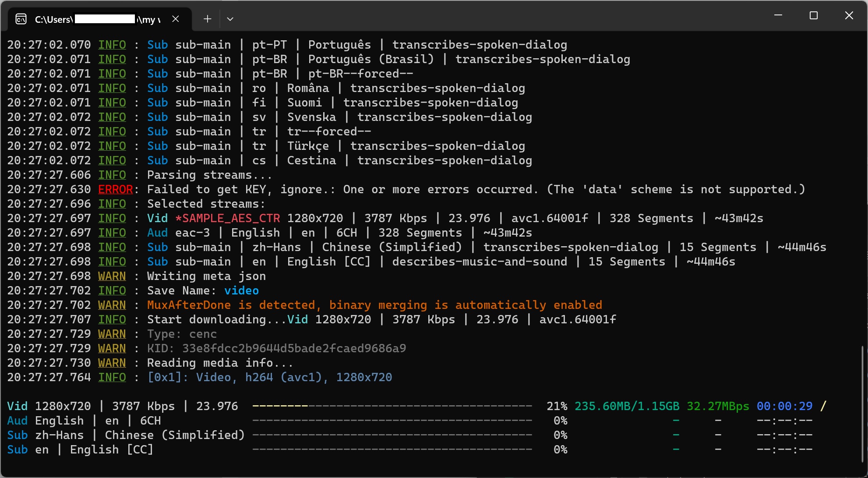Click the vertical scrollbar thumb
Screen dimensions: 868x478
(x=862, y=403)
